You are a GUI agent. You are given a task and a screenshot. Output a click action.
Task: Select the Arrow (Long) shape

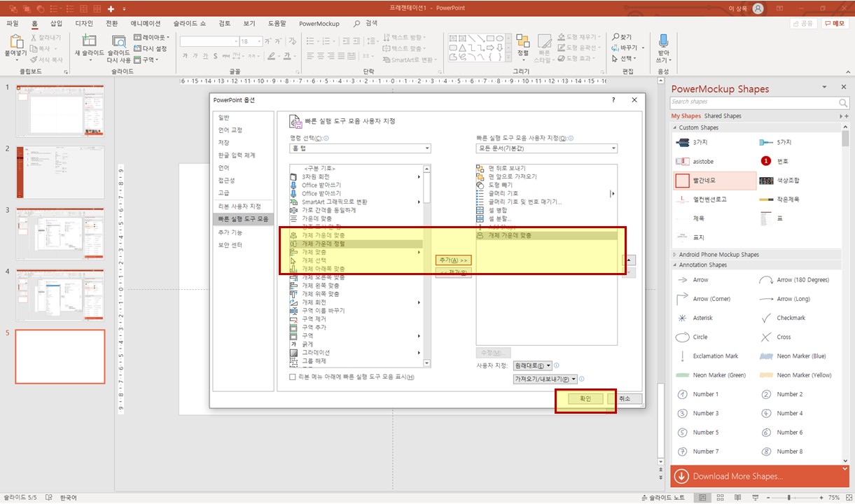(x=785, y=299)
